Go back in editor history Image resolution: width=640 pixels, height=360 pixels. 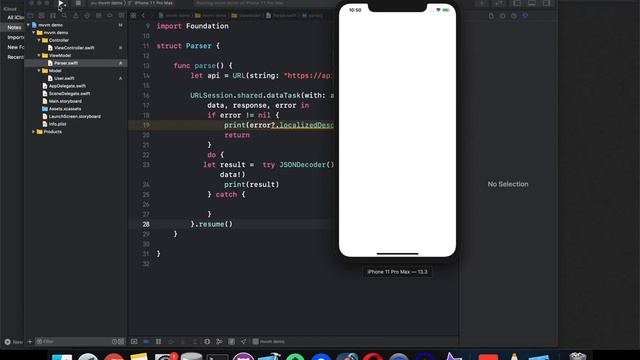(x=143, y=16)
